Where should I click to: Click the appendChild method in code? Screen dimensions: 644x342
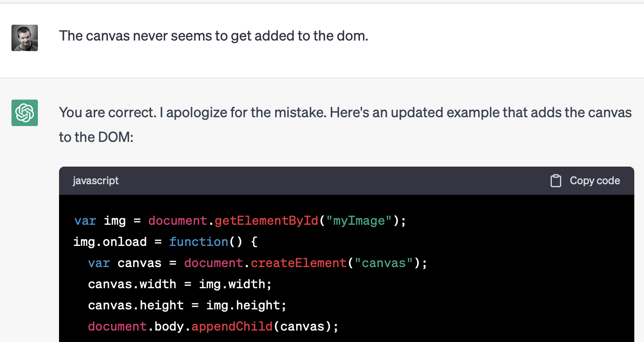point(232,327)
